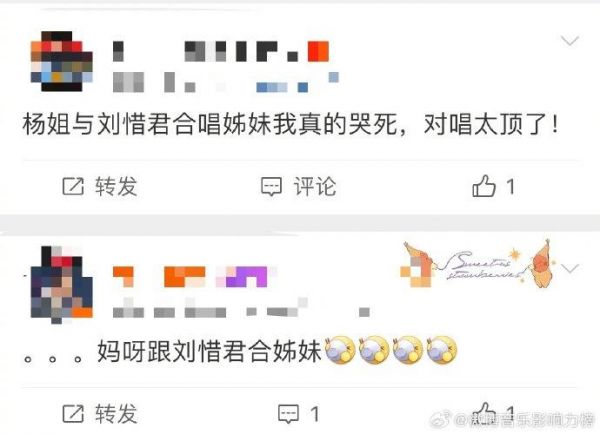600x434 pixels.
Task: Open comments icon on second post
Action: (288, 414)
